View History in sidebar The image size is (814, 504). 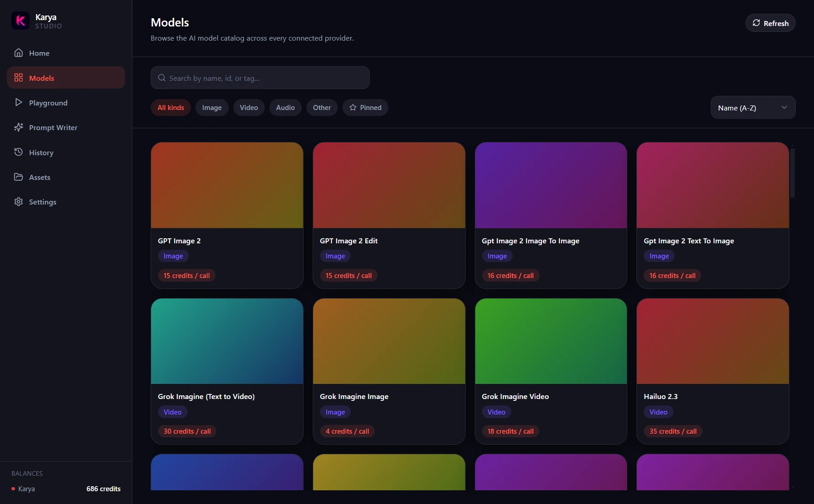pos(66,152)
